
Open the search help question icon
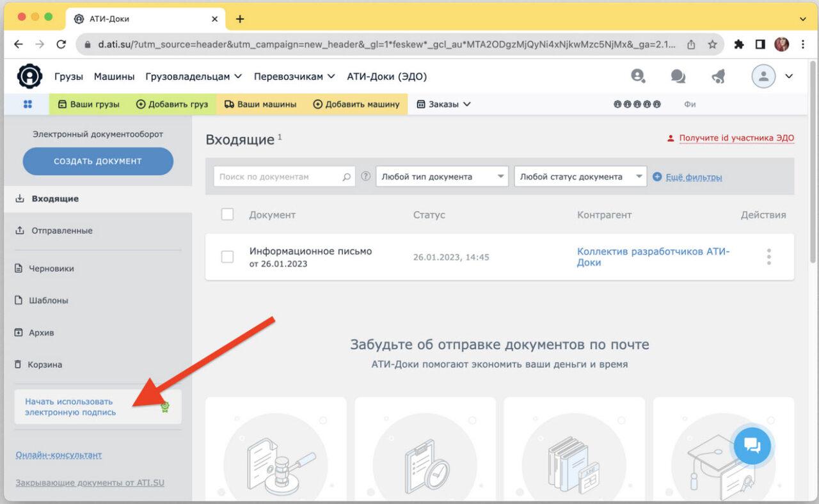click(366, 177)
